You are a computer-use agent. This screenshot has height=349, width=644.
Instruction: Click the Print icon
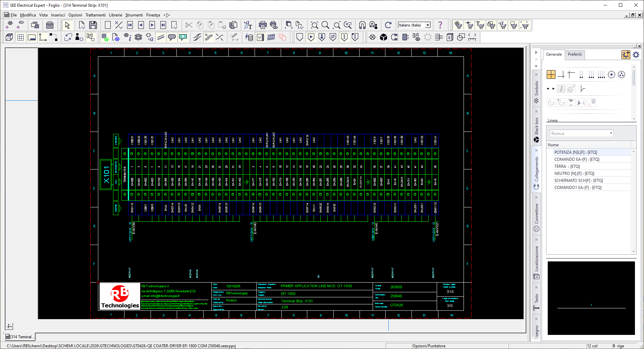tap(263, 25)
